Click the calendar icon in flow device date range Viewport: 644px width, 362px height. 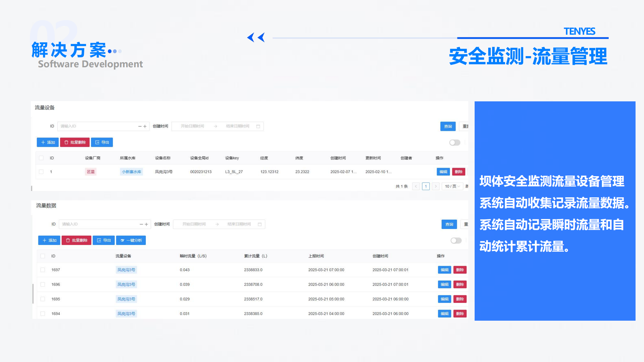258,126
